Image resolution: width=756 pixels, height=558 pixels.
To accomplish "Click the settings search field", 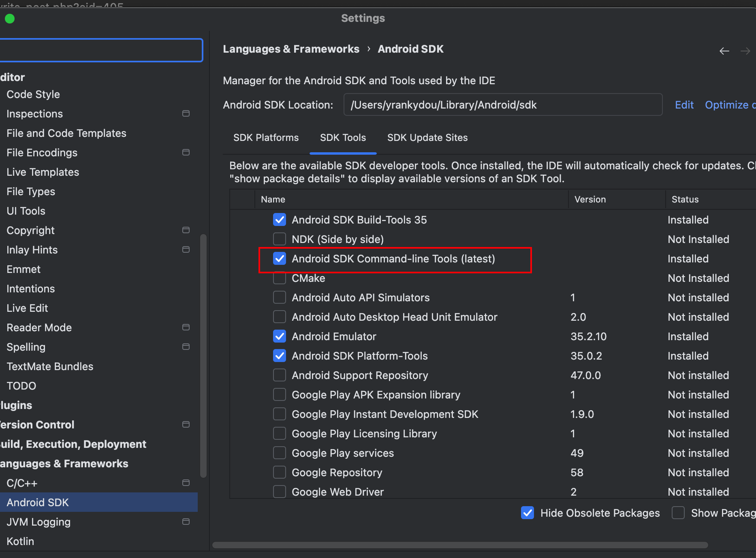I will [x=101, y=50].
